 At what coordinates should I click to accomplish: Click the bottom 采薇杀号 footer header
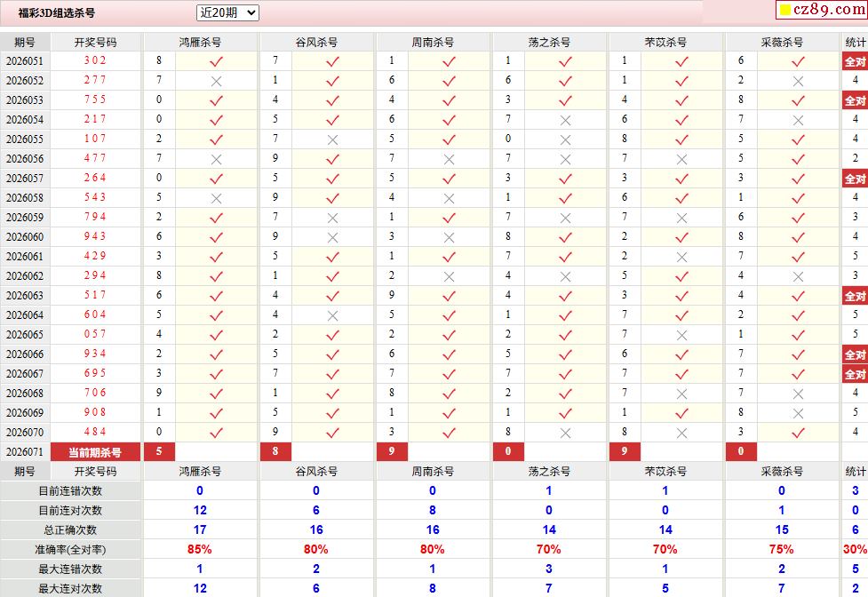coord(782,472)
